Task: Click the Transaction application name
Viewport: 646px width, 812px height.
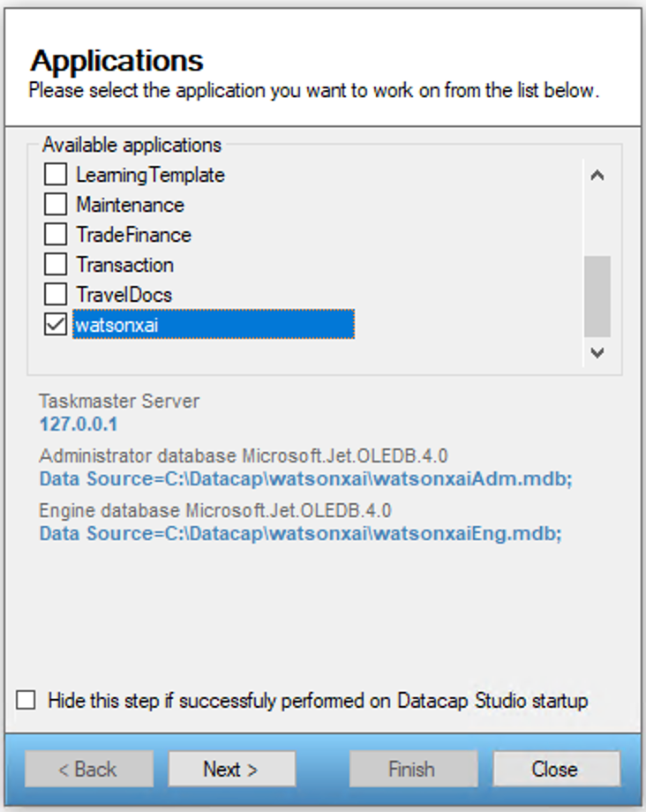Action: [x=124, y=265]
